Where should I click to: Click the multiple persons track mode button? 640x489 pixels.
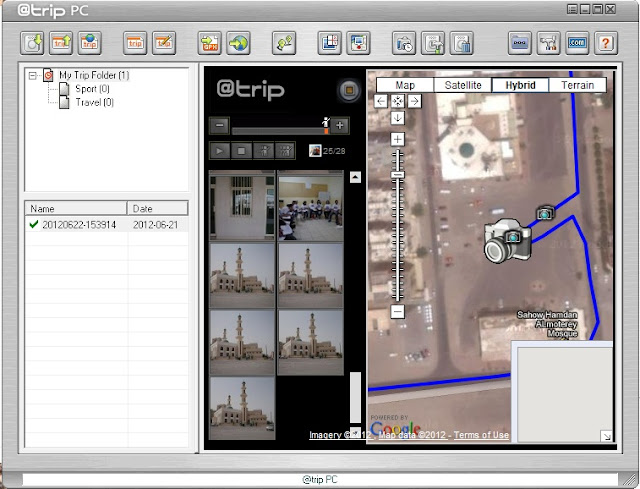pyautogui.click(x=285, y=151)
